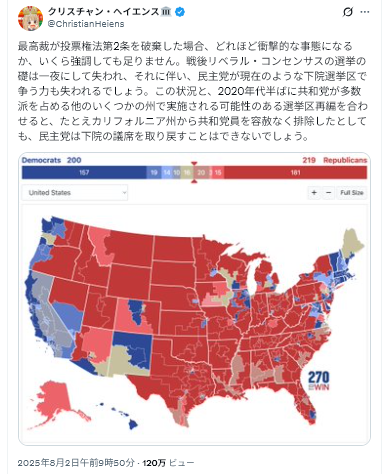Click the 157 safe Democrat bar segment
The height and width of the screenshot is (474, 382).
pyautogui.click(x=84, y=173)
